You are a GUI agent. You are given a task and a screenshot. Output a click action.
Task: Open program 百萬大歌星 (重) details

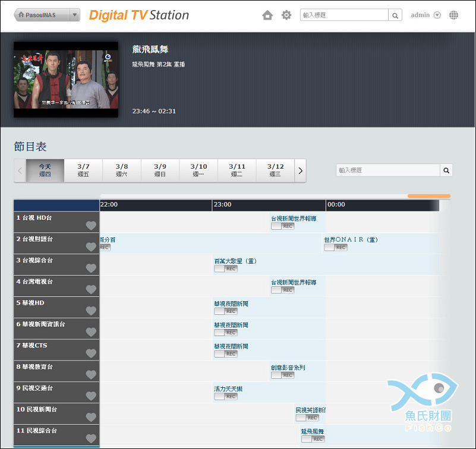(x=235, y=261)
